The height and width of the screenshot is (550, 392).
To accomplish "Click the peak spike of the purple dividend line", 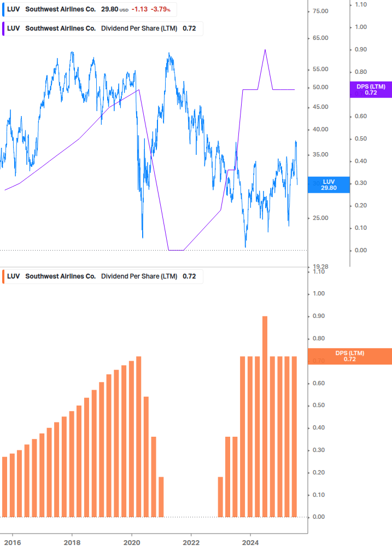I will point(265,50).
